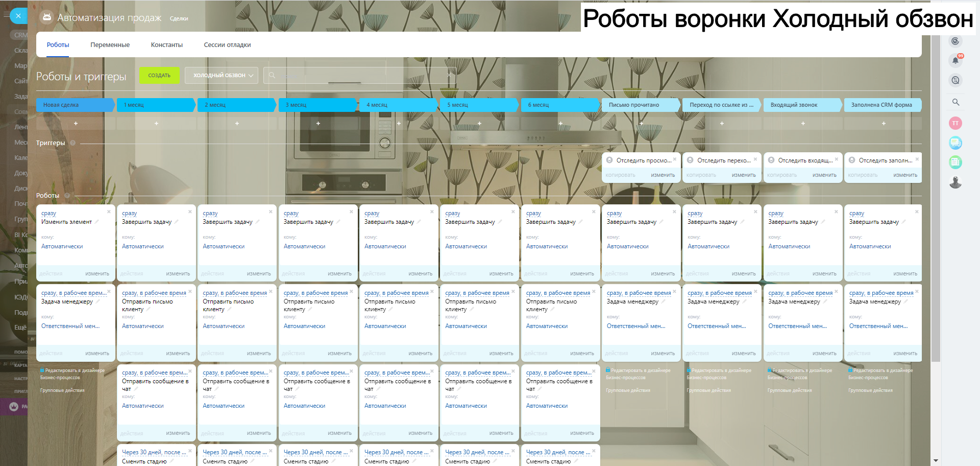Screen dimensions: 980x466
Task: Click Групповые действия link in Новая сделка column
Action: coord(62,390)
